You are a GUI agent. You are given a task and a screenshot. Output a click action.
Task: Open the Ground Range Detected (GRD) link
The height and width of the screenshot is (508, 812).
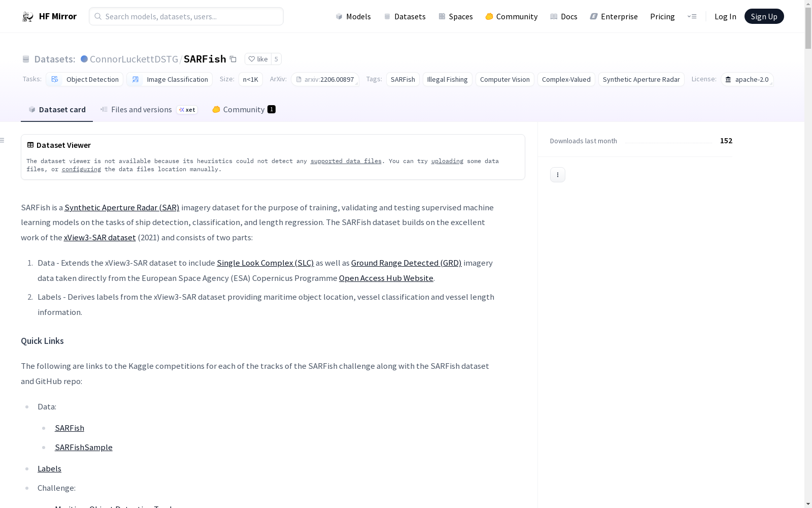[407, 263]
